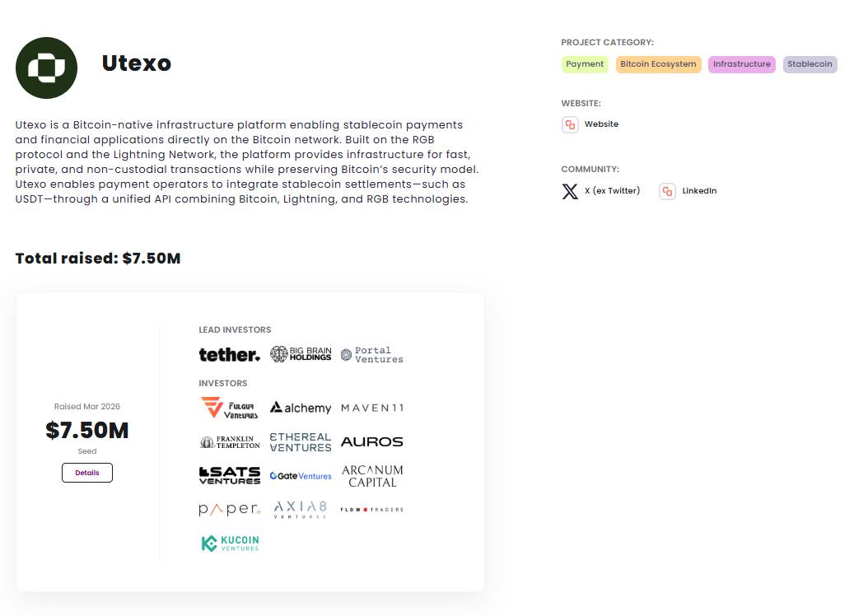
Task: Open the Fulgur Ventures investor logo
Action: point(229,408)
